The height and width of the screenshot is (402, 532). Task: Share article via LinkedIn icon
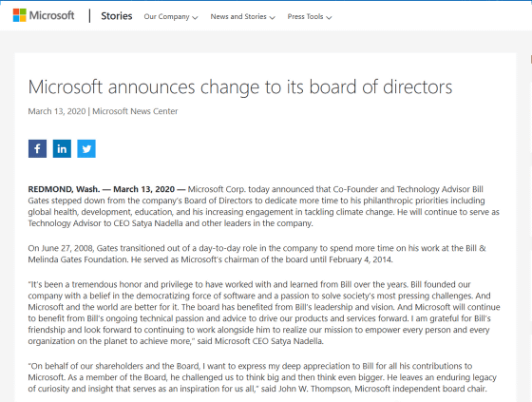coord(62,148)
